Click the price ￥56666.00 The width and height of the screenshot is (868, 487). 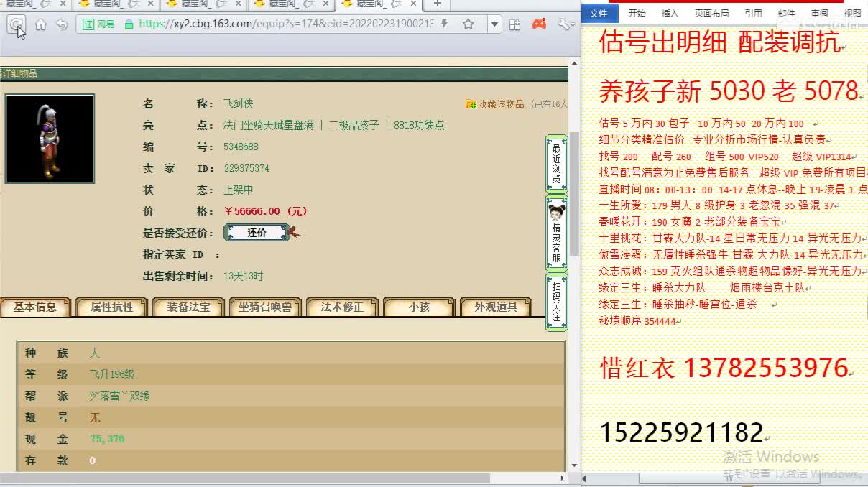click(265, 211)
